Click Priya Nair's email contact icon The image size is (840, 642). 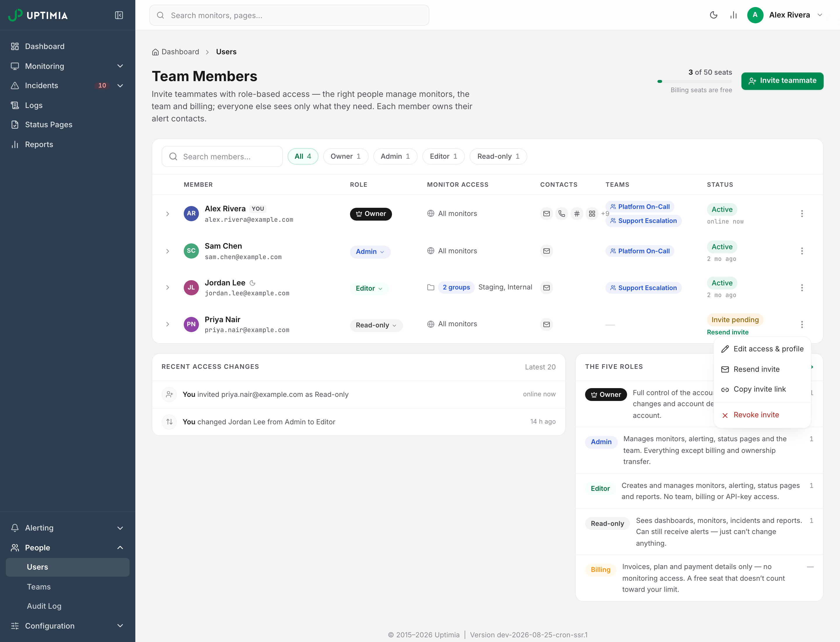click(x=547, y=325)
